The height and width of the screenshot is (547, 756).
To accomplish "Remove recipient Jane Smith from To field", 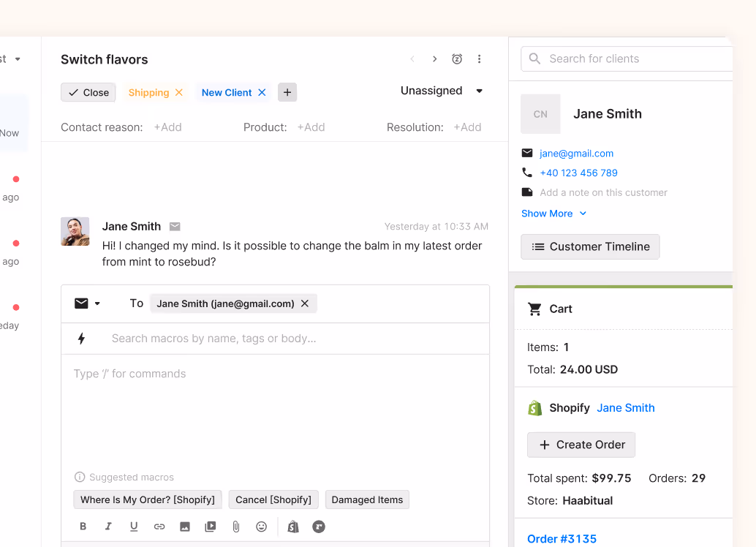I will 305,303.
